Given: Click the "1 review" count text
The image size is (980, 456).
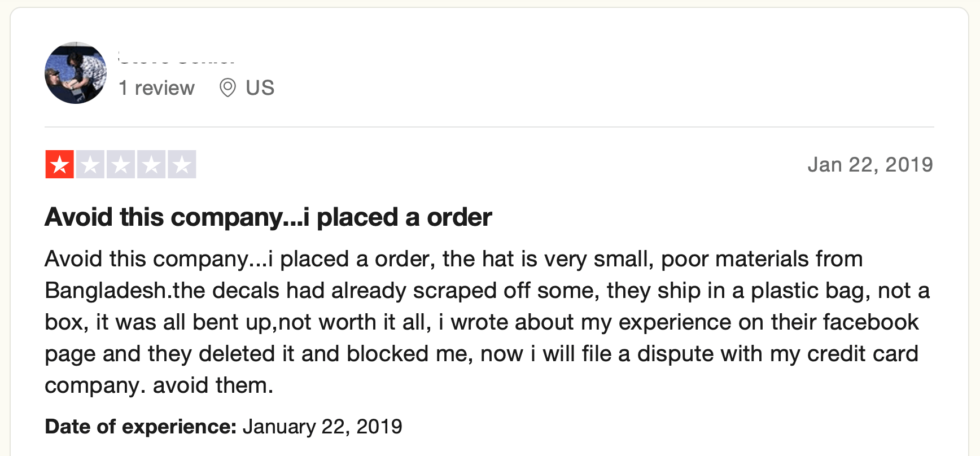Looking at the screenshot, I should point(156,88).
